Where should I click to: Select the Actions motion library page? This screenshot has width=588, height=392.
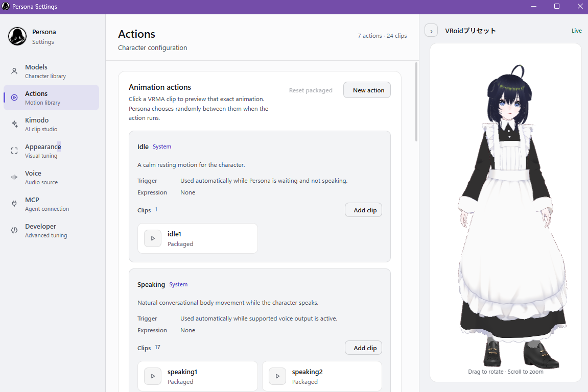pos(52,97)
